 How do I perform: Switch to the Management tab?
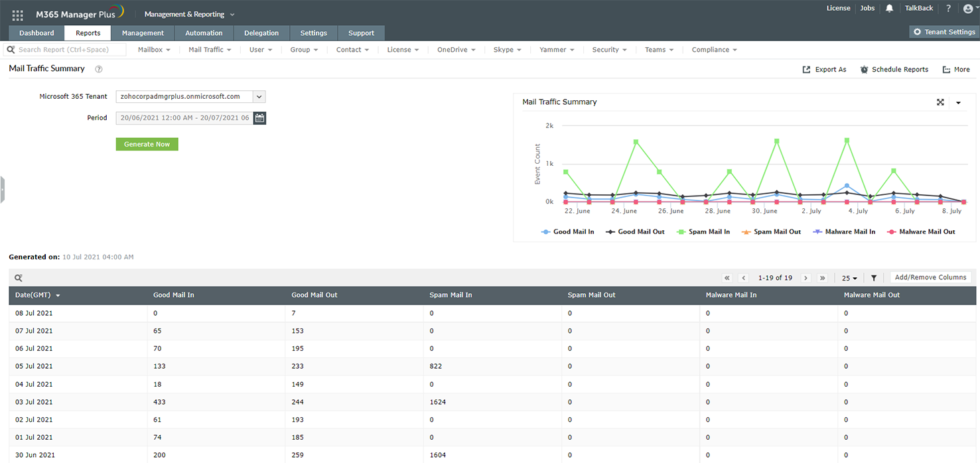(x=142, y=33)
